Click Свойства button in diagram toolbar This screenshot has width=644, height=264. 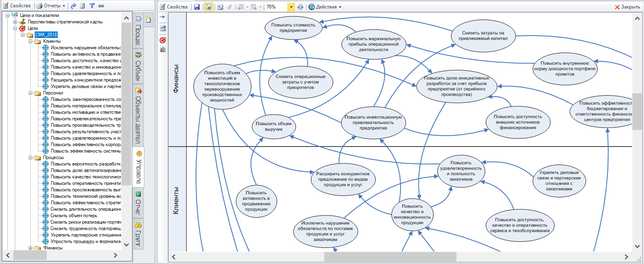pyautogui.click(x=174, y=7)
